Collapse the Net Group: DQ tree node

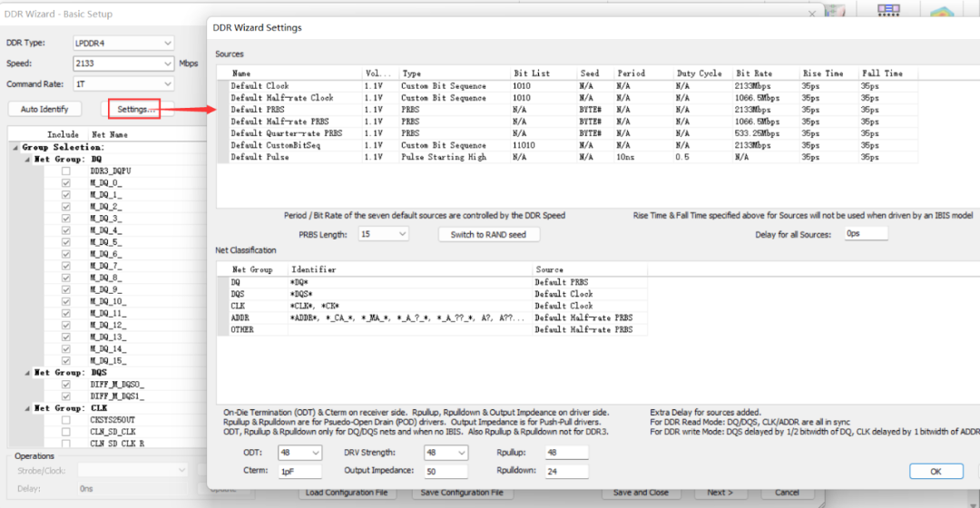pos(28,159)
